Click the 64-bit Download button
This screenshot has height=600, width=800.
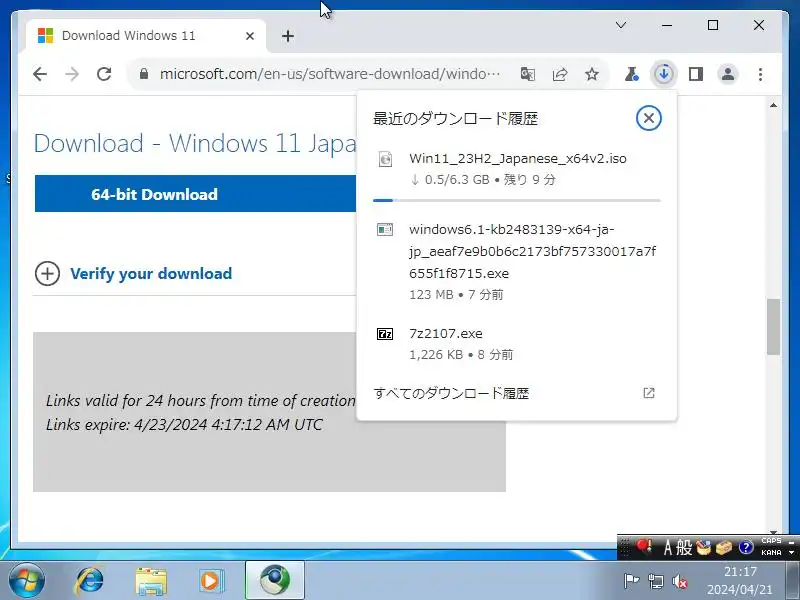tap(195, 193)
